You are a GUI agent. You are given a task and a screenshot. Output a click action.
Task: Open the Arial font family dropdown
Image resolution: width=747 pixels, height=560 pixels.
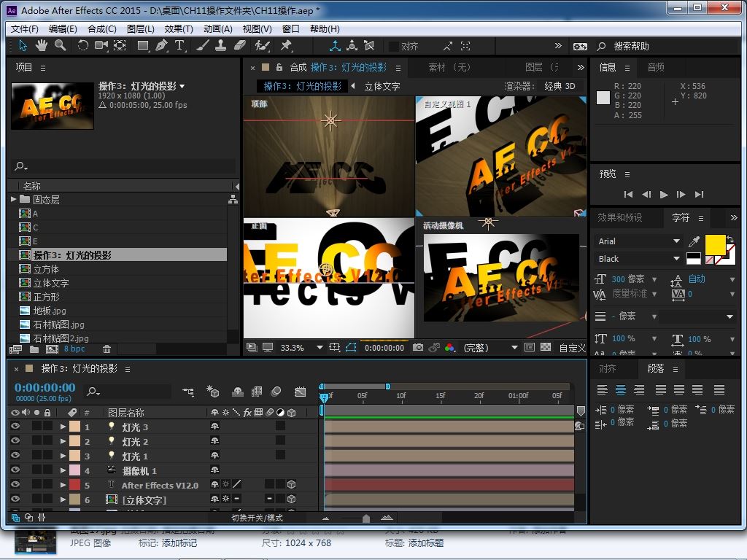[x=638, y=241]
